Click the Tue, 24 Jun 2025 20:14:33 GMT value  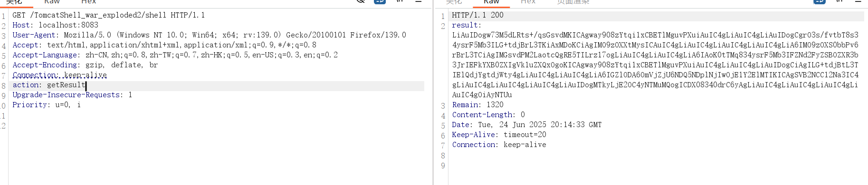[540, 125]
